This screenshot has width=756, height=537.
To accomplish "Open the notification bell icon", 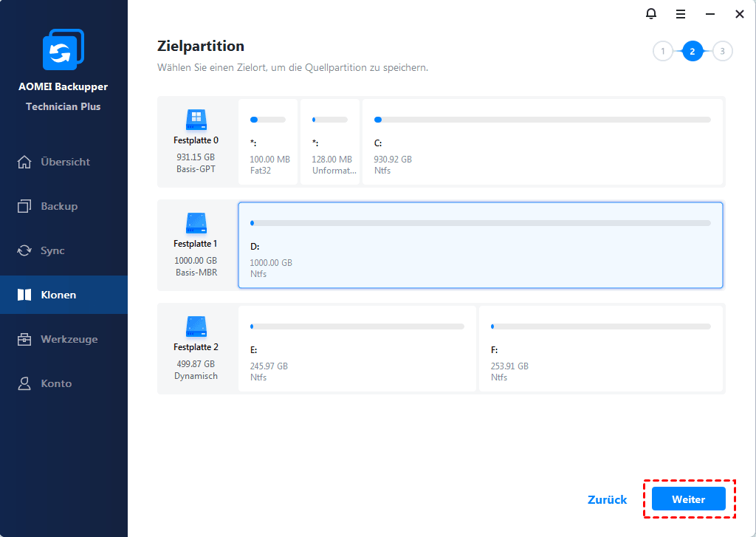I will click(650, 14).
